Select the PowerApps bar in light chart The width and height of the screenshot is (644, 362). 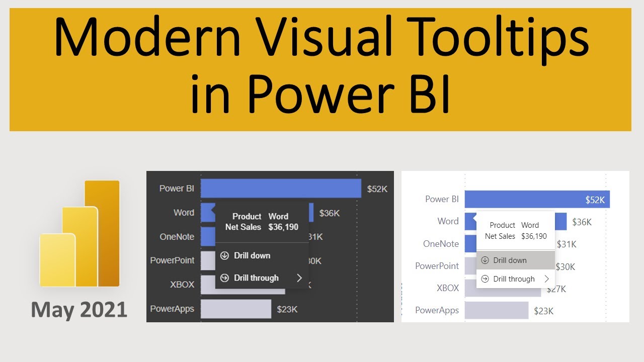[x=497, y=310]
